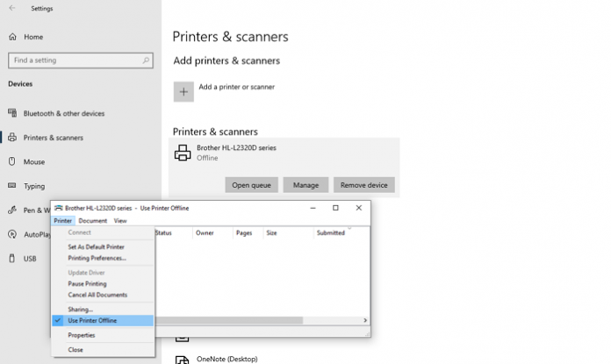Open the View menu in queue window
611x364 pixels.
tap(120, 221)
